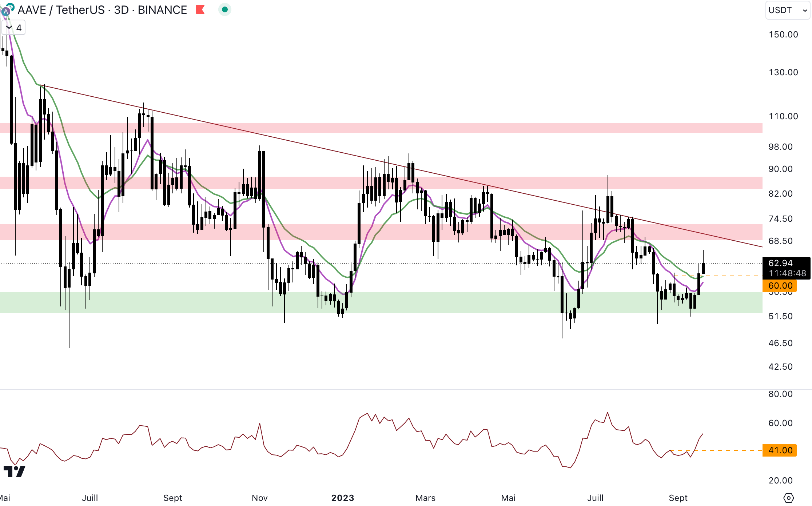Click the 2023 label on time axis
Viewport: 812px width, 506px height.
(343, 498)
